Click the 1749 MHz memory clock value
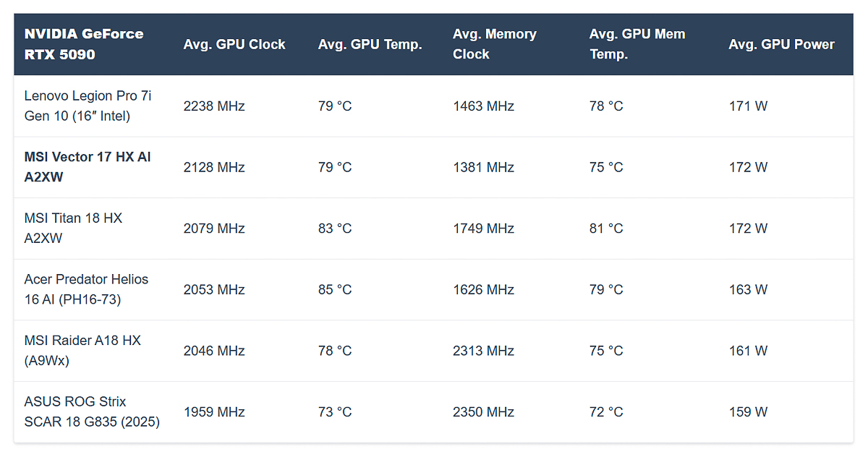The width and height of the screenshot is (868, 457). (x=483, y=228)
